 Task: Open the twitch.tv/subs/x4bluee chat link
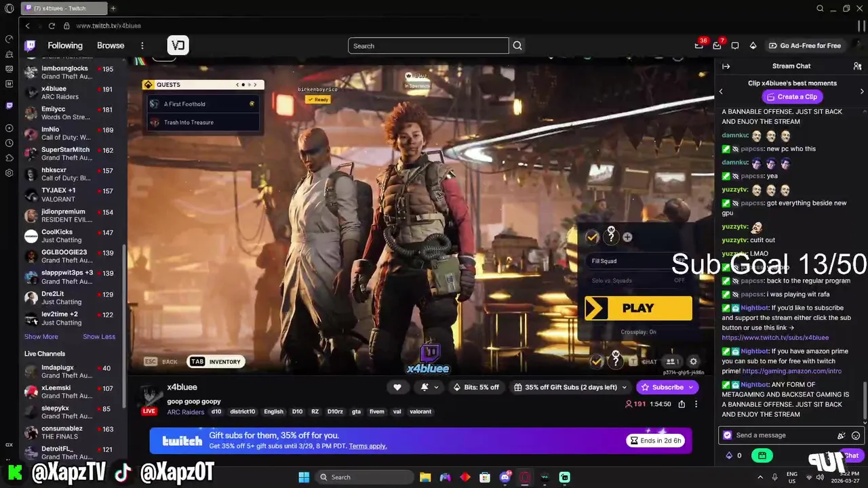[775, 338]
